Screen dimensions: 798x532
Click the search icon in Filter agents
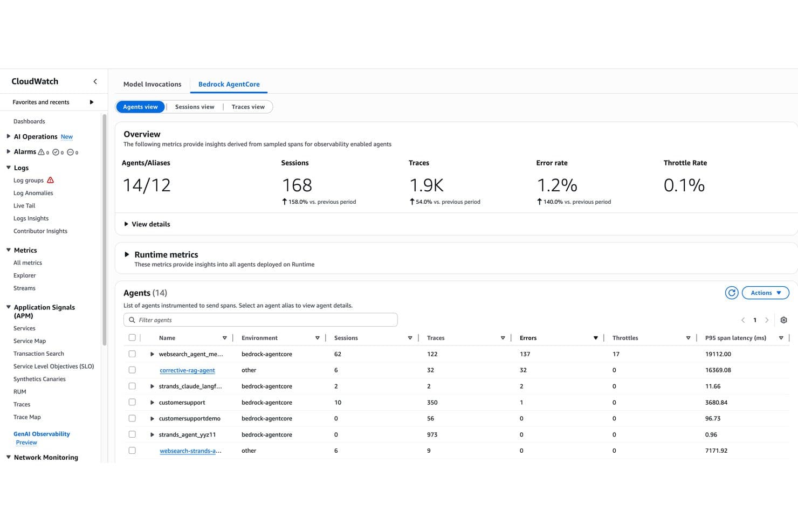point(132,320)
